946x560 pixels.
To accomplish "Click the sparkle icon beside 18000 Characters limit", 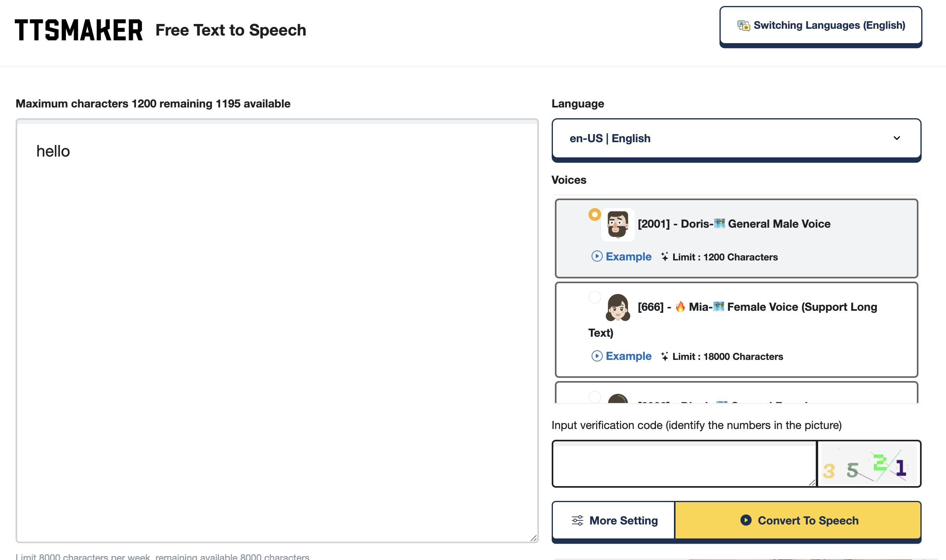I will point(664,356).
